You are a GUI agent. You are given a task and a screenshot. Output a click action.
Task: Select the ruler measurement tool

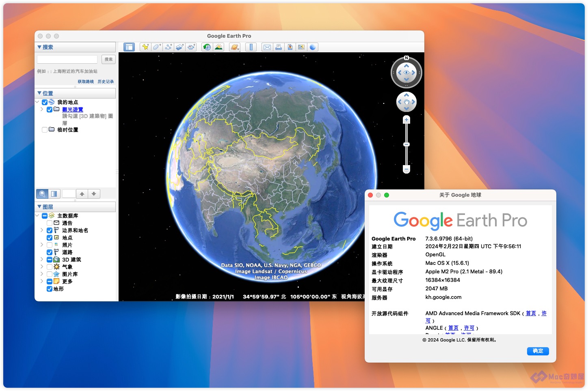pyautogui.click(x=251, y=47)
